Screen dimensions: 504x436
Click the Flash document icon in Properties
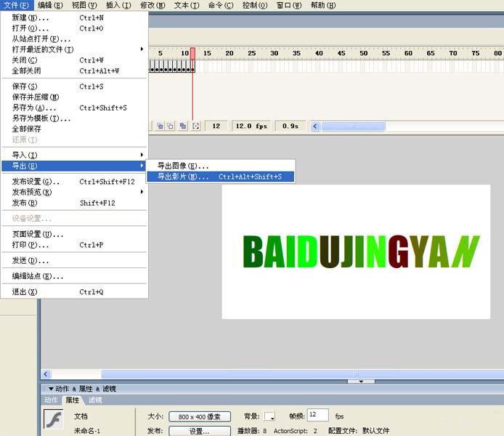click(x=53, y=419)
